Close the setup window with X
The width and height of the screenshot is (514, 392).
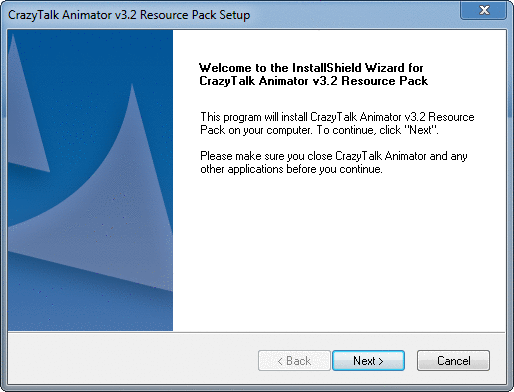pyautogui.click(x=484, y=10)
